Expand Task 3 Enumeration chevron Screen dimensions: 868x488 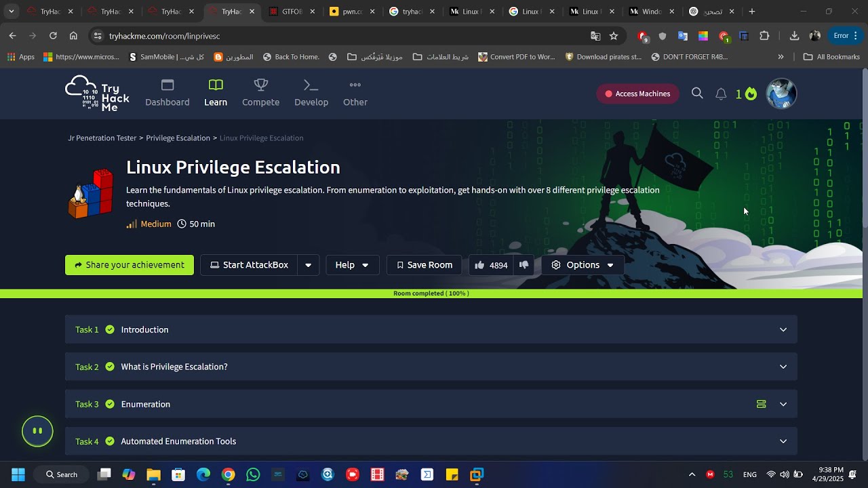[783, 404]
